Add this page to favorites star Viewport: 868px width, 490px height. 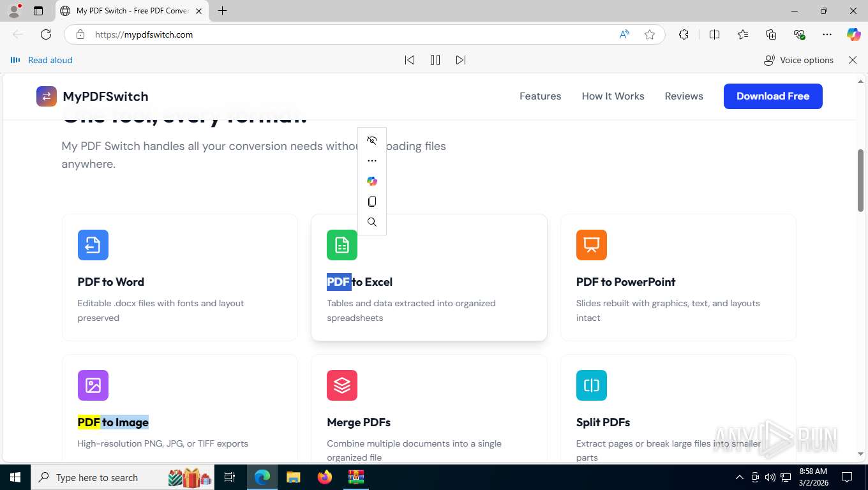click(x=650, y=34)
